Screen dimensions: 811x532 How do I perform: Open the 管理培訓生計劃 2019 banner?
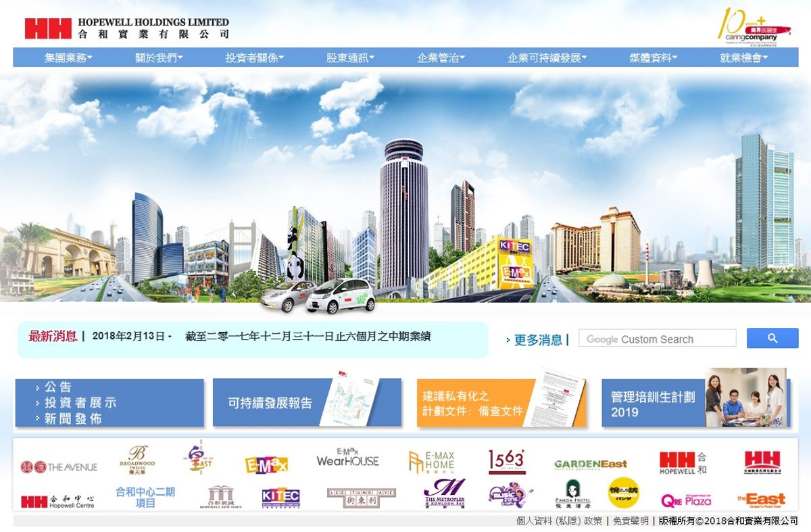(x=695, y=399)
